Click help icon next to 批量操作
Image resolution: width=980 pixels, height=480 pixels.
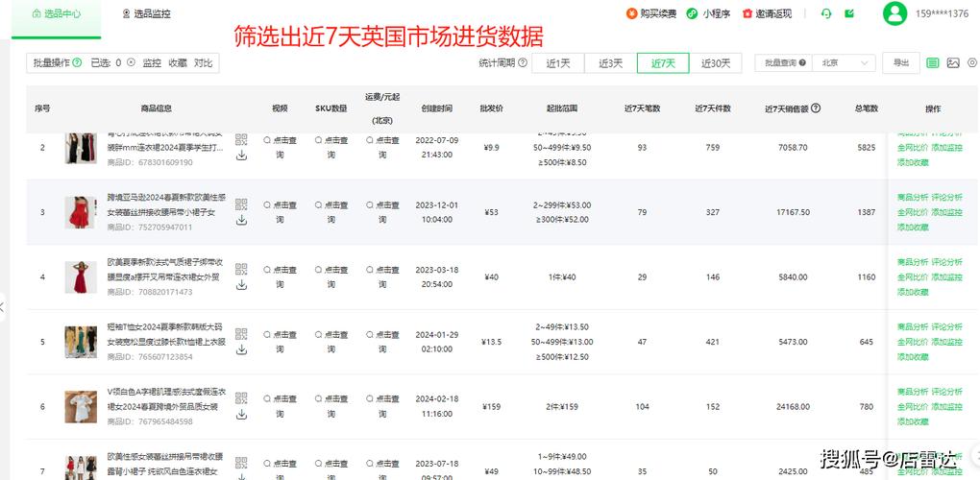pyautogui.click(x=77, y=62)
